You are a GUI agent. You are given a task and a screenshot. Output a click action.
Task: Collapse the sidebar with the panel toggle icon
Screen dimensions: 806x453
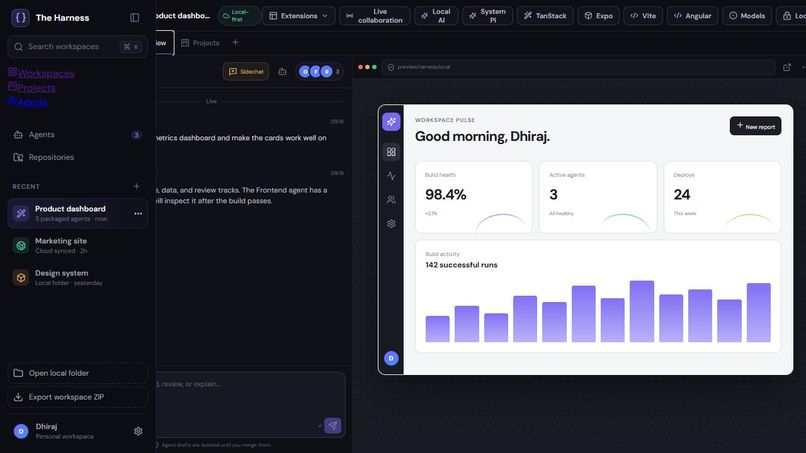[135, 17]
